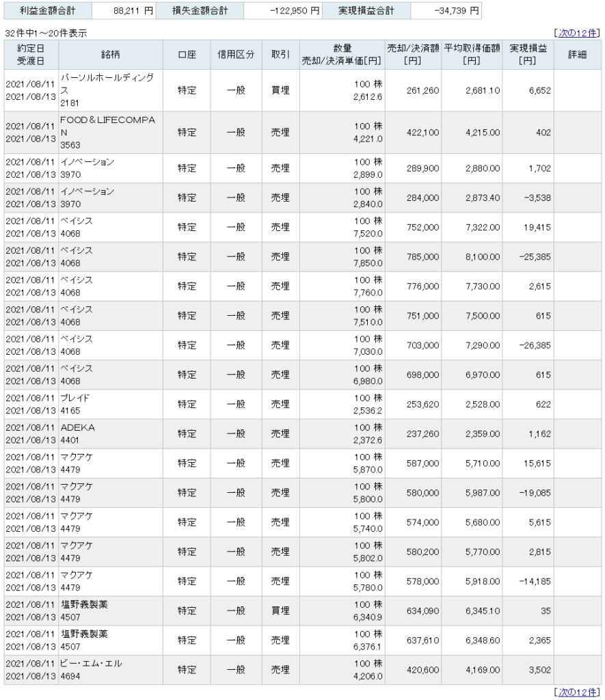Image resolution: width=605 pixels, height=700 pixels.
Task: Click the 数量 売却/決済単価 column header
Action: [x=342, y=55]
